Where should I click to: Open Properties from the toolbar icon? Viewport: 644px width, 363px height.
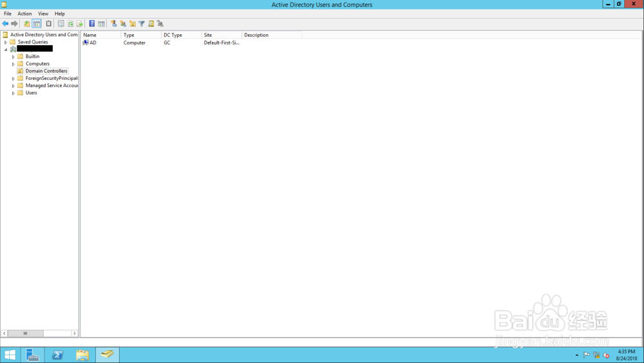pos(61,24)
